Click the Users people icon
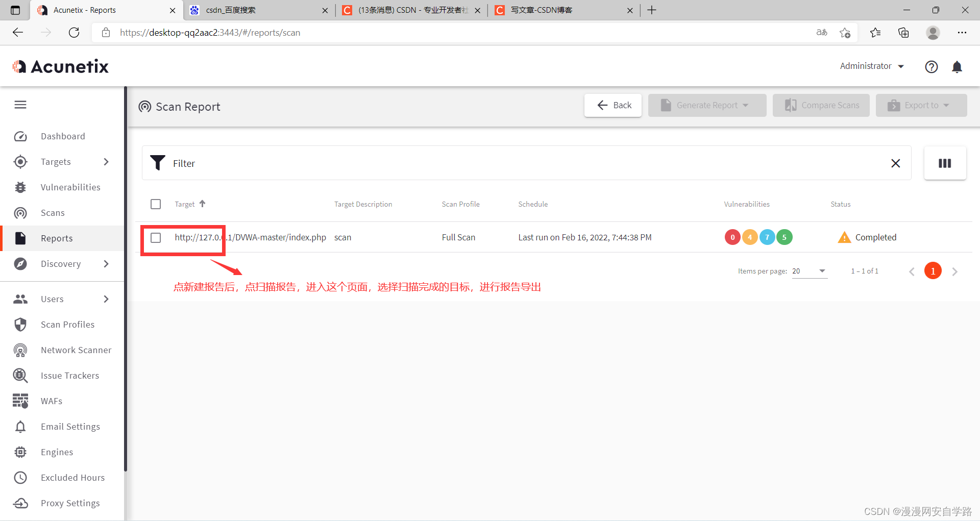Viewport: 980px width, 521px height. click(20, 299)
